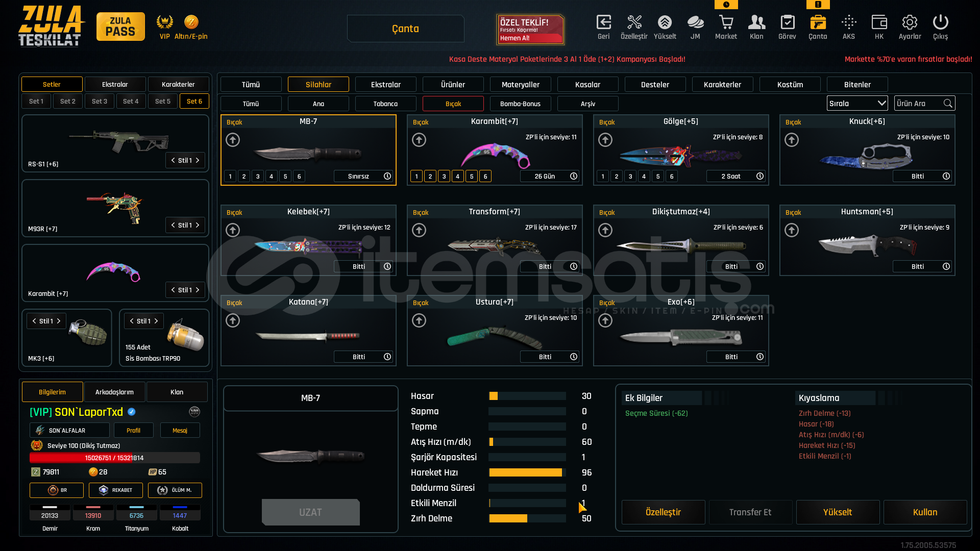Viewport: 980px width, 551px height.
Task: Click the Knuck[+6] card upgrade arrow icon
Action: click(x=792, y=140)
